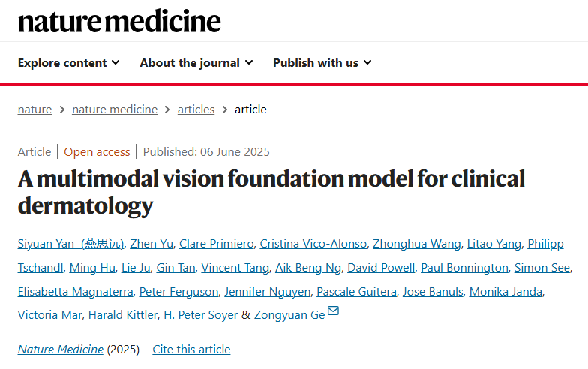Screen dimensions: 588x369
Task: Open the Cite this article link
Action: [191, 349]
